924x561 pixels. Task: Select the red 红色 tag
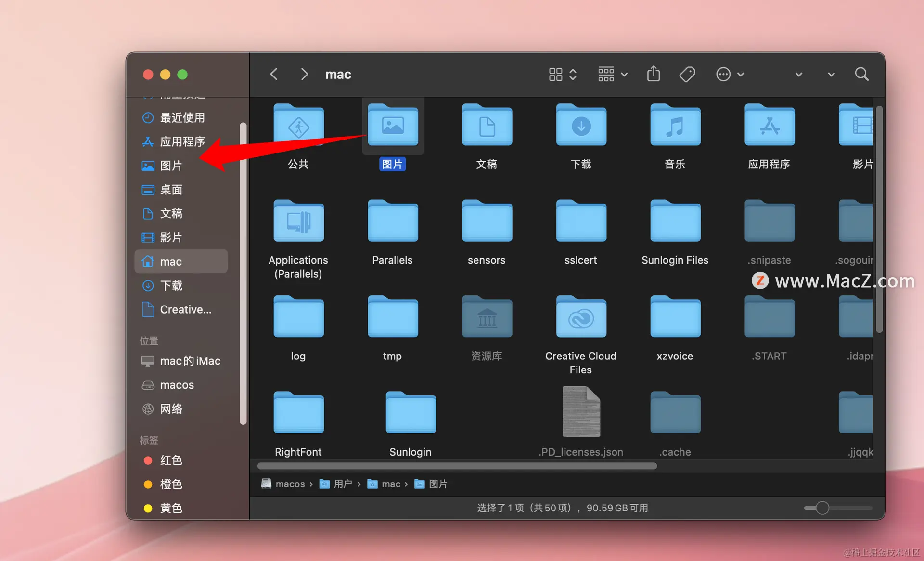pyautogui.click(x=171, y=460)
